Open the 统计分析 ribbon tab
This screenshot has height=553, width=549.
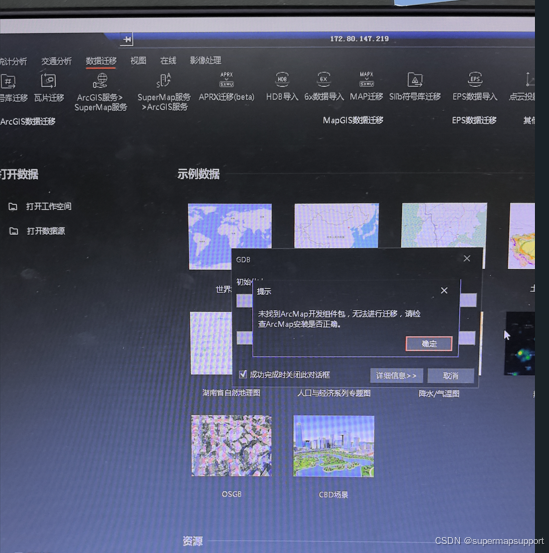pos(13,61)
